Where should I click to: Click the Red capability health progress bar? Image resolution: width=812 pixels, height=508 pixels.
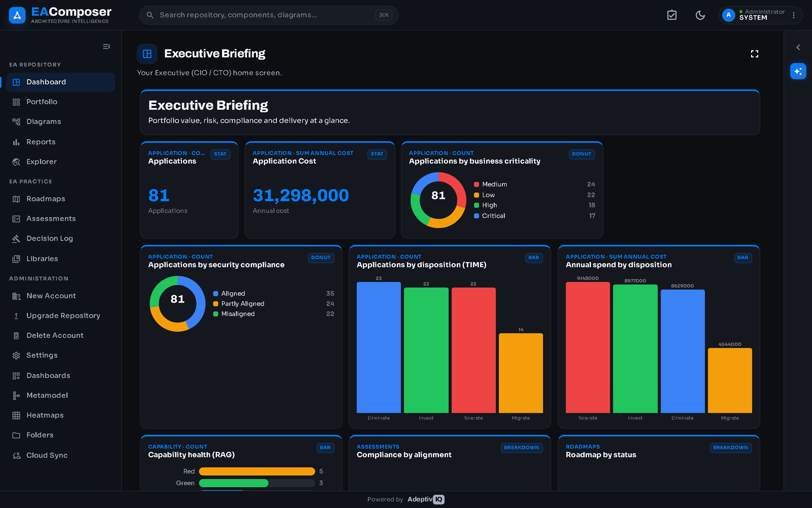click(257, 471)
